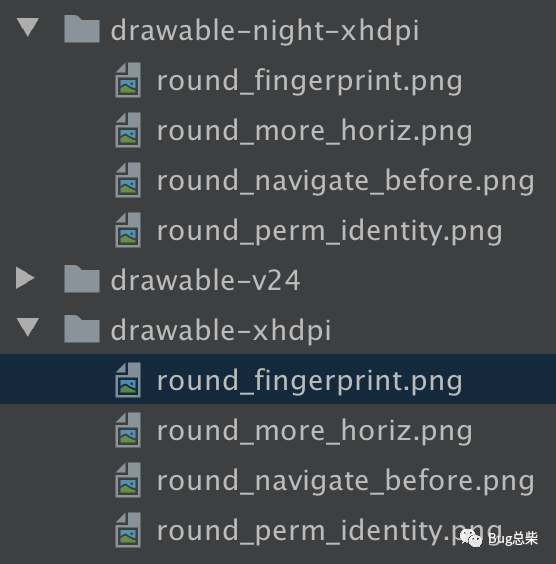This screenshot has height=564, width=556.
Task: Select round_more_horiz.png under drawable-xhdpi
Action: tap(315, 432)
